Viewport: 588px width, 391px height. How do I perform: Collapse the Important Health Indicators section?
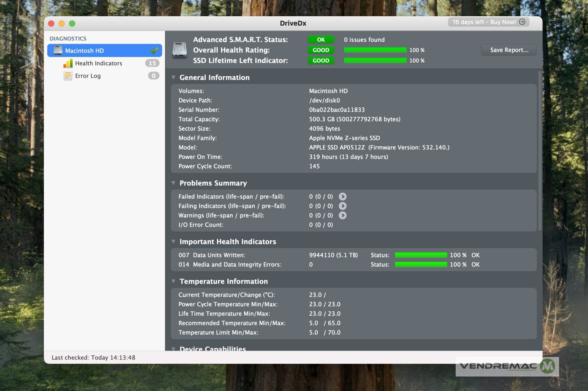[x=174, y=241]
